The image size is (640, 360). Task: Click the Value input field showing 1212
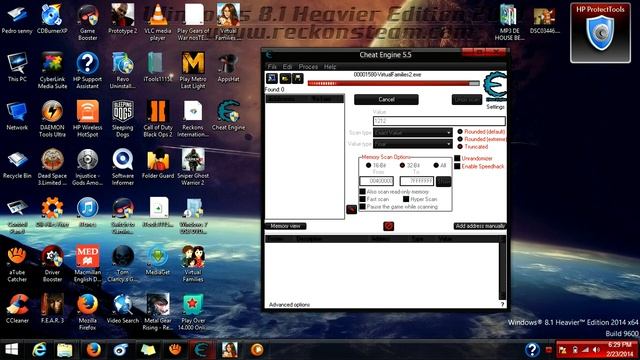pyautogui.click(x=439, y=121)
